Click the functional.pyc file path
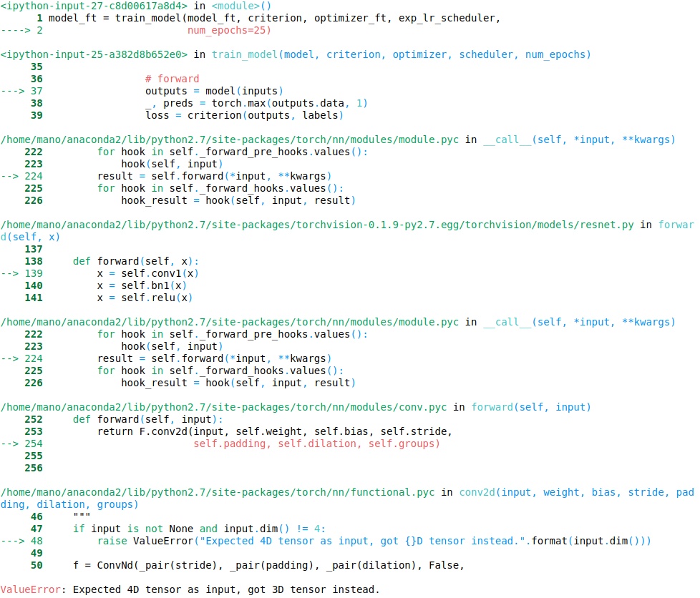Screen dimensions: 700x598 (x=218, y=492)
